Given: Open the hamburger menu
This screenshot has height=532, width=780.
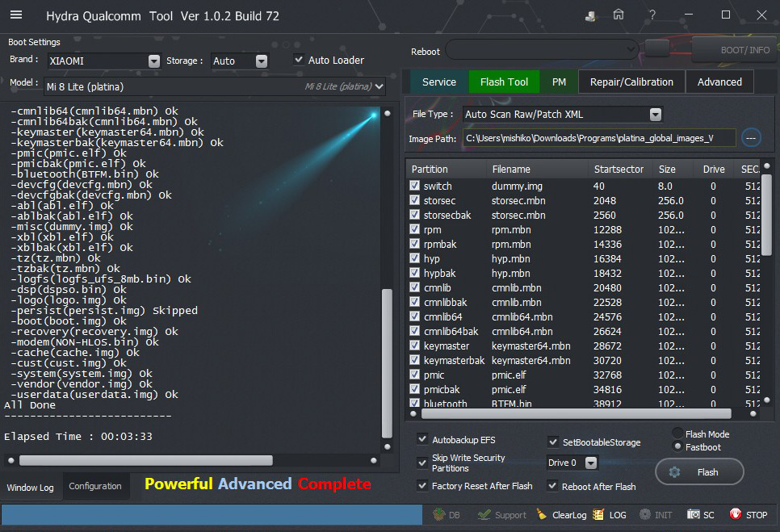Looking at the screenshot, I should (x=16, y=15).
